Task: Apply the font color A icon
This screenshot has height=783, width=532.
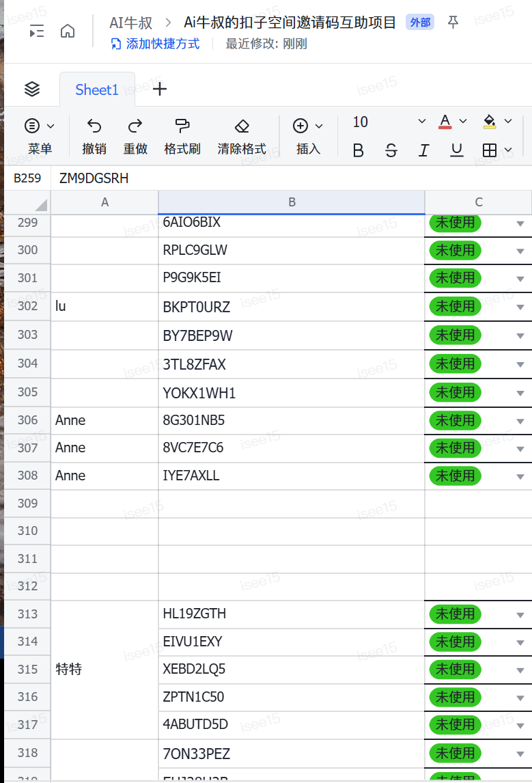Action: (445, 122)
